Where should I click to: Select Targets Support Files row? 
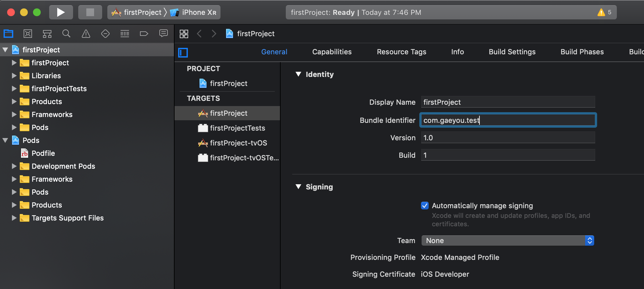pyautogui.click(x=87, y=218)
